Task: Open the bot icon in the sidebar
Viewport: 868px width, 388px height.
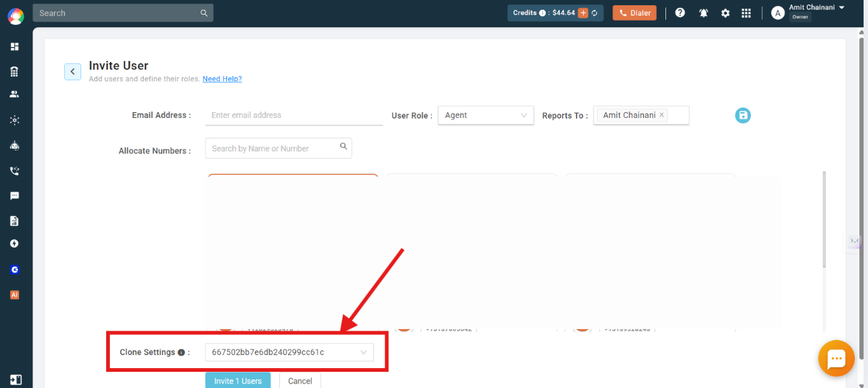Action: click(x=15, y=146)
